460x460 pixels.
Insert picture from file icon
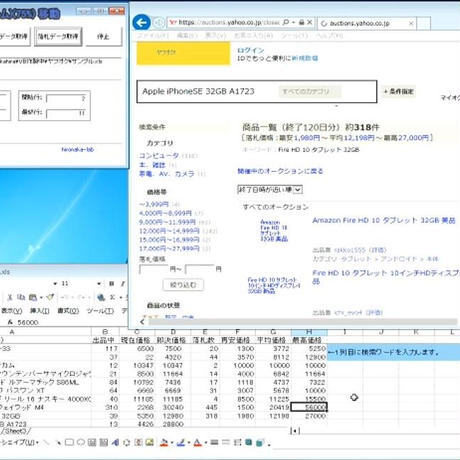(x=150, y=443)
